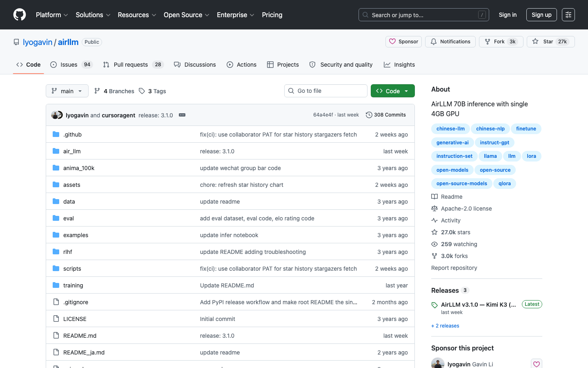The height and width of the screenshot is (368, 588).
Task: Open the data folder link
Action: pyautogui.click(x=69, y=202)
